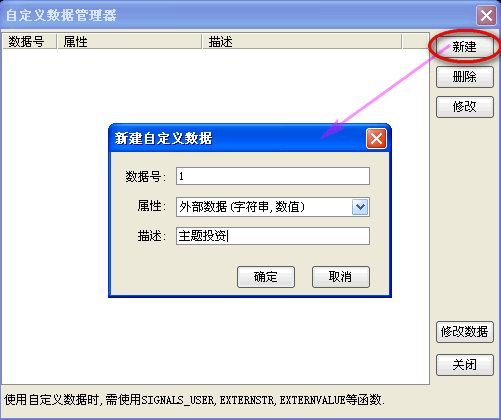Click the 关闭 button

[465, 365]
